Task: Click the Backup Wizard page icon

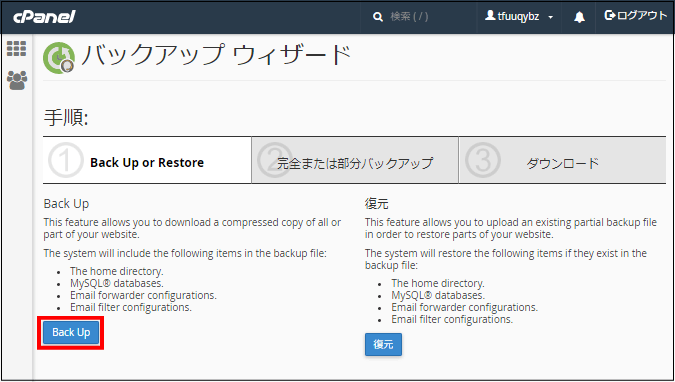Action: tap(59, 58)
